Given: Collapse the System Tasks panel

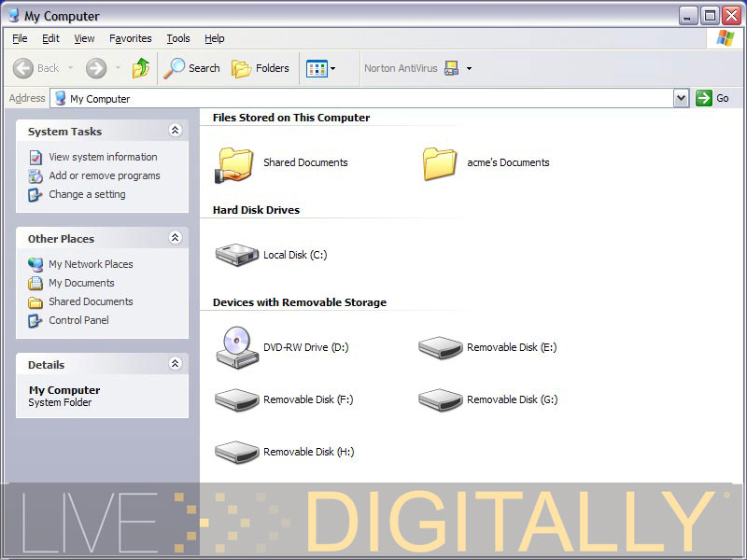Looking at the screenshot, I should [175, 132].
